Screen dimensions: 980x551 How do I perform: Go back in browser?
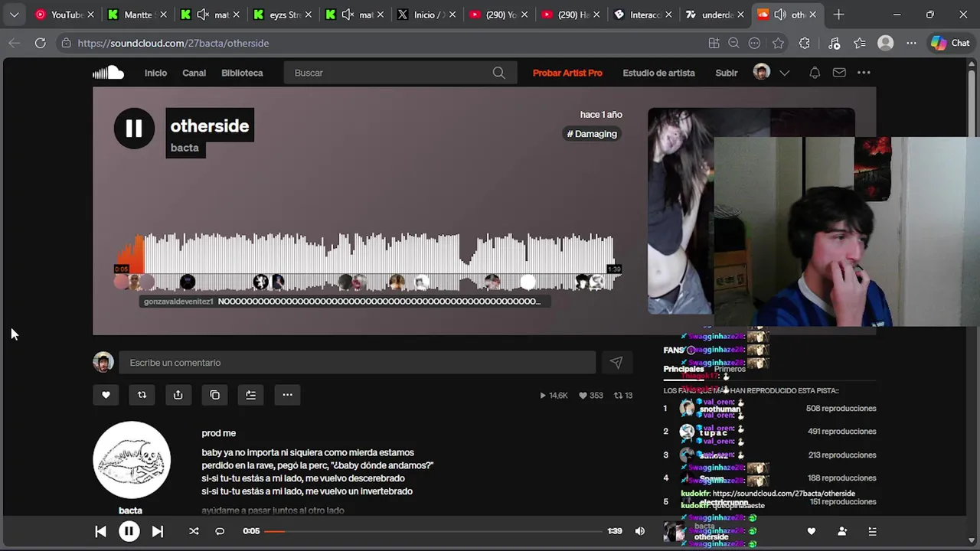point(14,44)
